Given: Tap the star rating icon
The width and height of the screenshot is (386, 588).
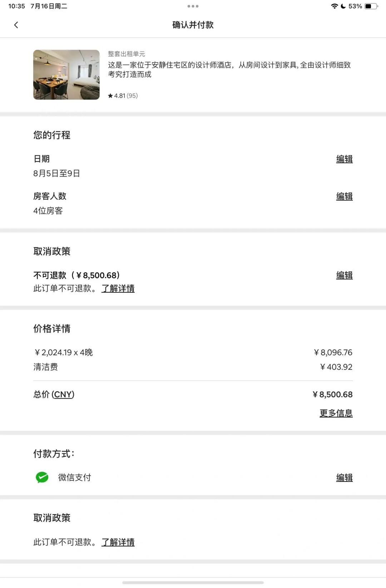Looking at the screenshot, I should click(110, 96).
